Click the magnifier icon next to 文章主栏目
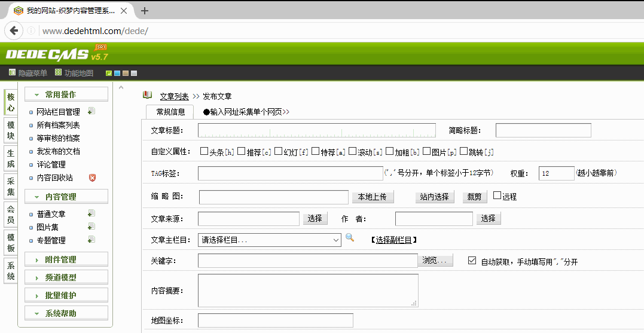 tap(350, 237)
